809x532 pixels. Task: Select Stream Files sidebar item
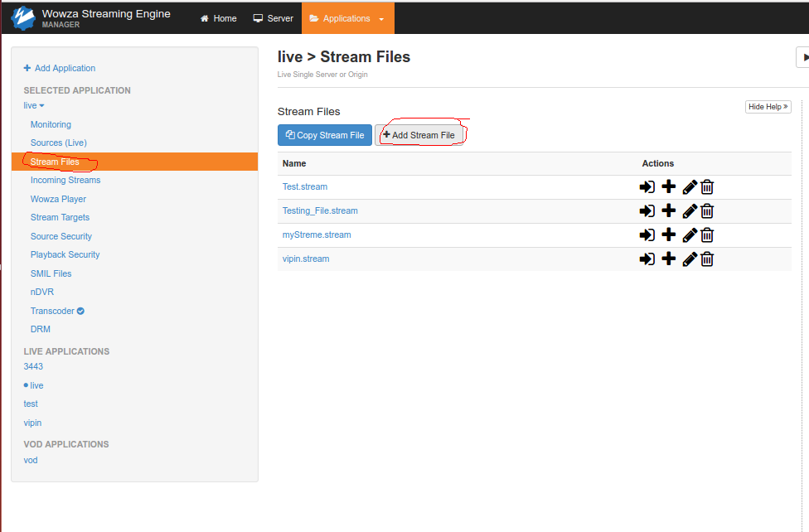point(134,162)
